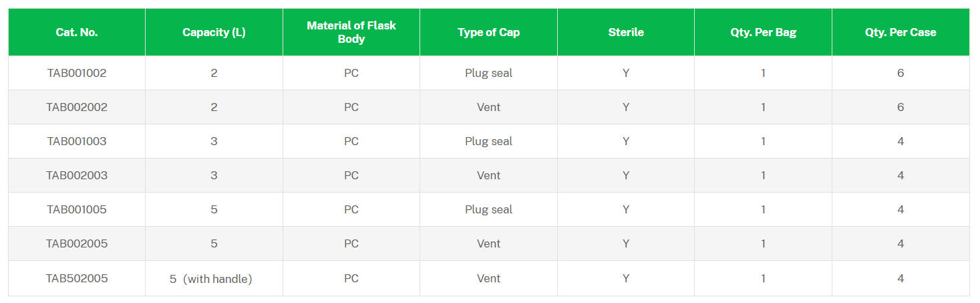Select catalog number TAB001002

click(x=77, y=73)
